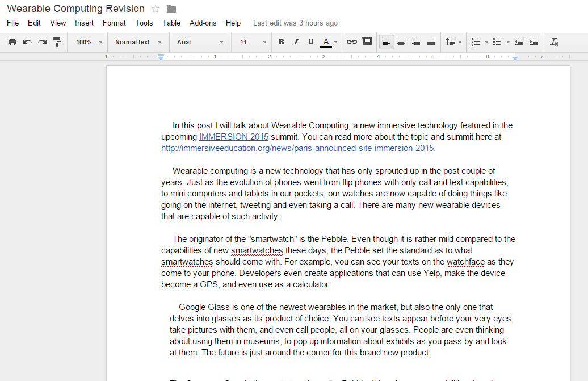This screenshot has height=381, width=588.
Task: Clear formatting from selection
Action: (x=555, y=42)
